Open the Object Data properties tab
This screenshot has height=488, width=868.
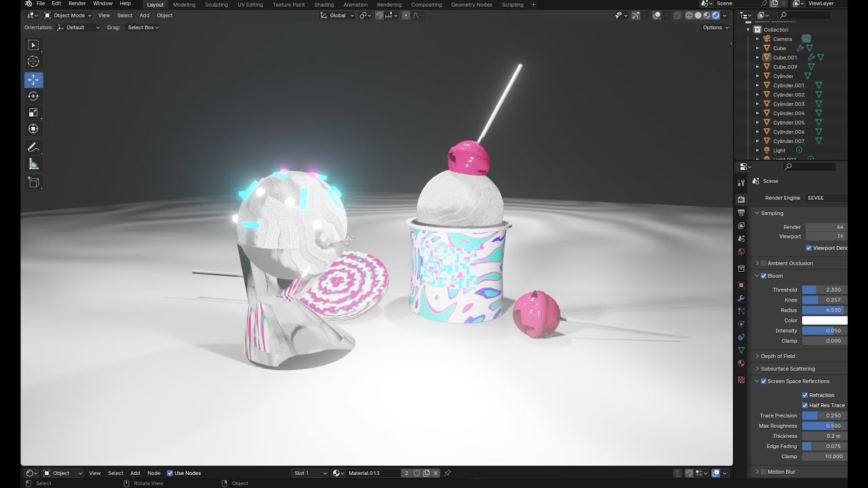pyautogui.click(x=741, y=350)
